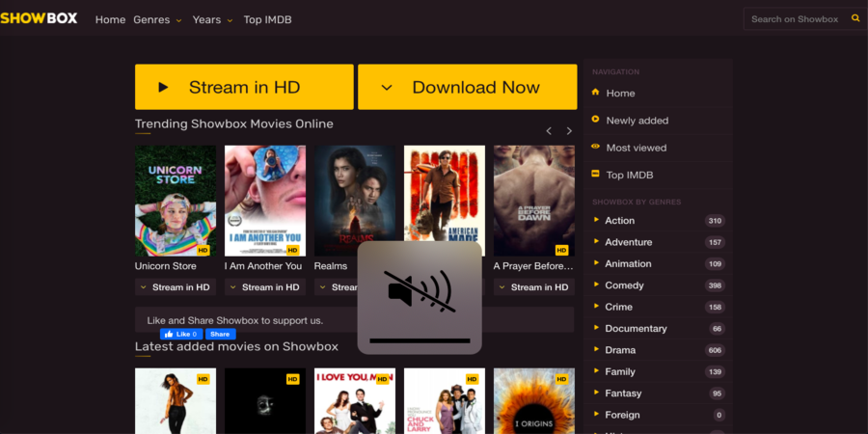
Task: Open the Genres menu in top navigation
Action: 151,19
